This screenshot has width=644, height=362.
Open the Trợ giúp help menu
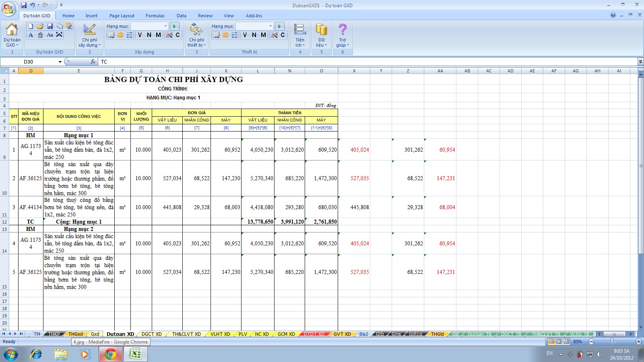pos(343,35)
